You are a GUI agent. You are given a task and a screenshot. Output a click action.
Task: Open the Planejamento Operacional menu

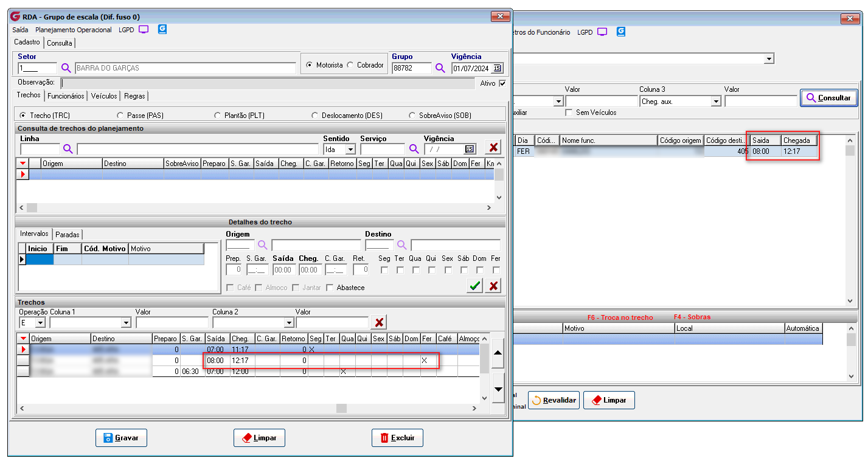[x=74, y=30]
